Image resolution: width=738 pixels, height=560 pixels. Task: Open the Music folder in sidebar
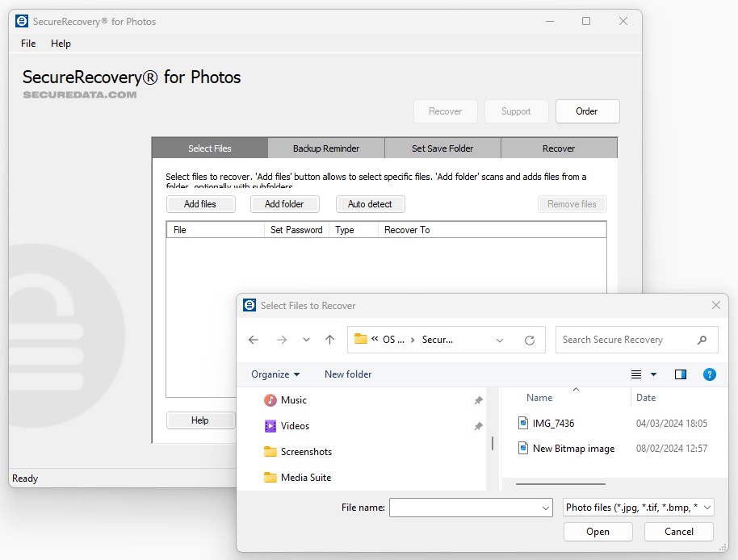pyautogui.click(x=293, y=400)
